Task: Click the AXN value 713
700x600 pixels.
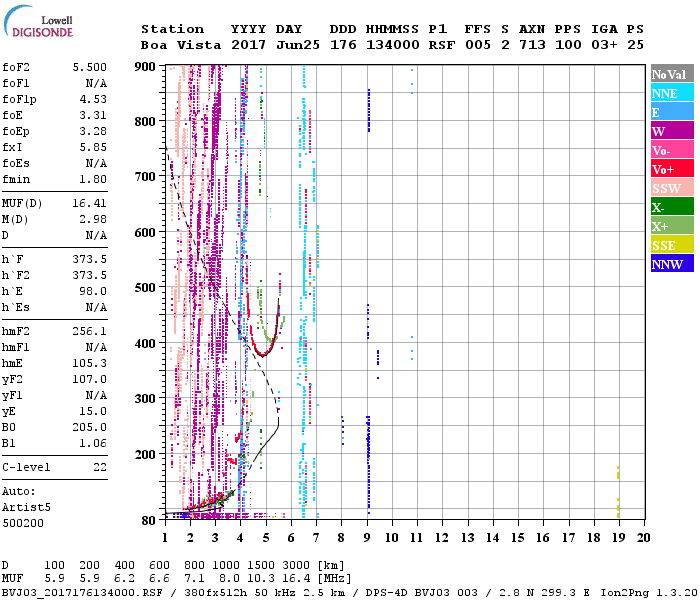Action: point(532,45)
